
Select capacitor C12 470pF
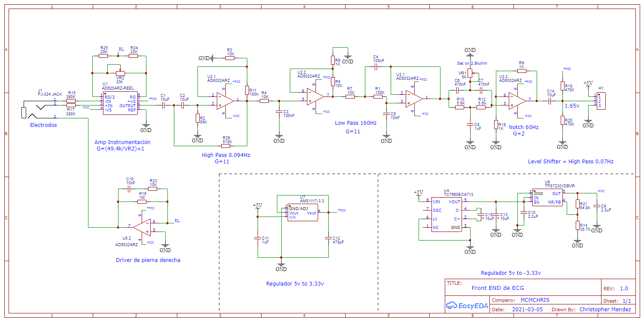[328, 237]
